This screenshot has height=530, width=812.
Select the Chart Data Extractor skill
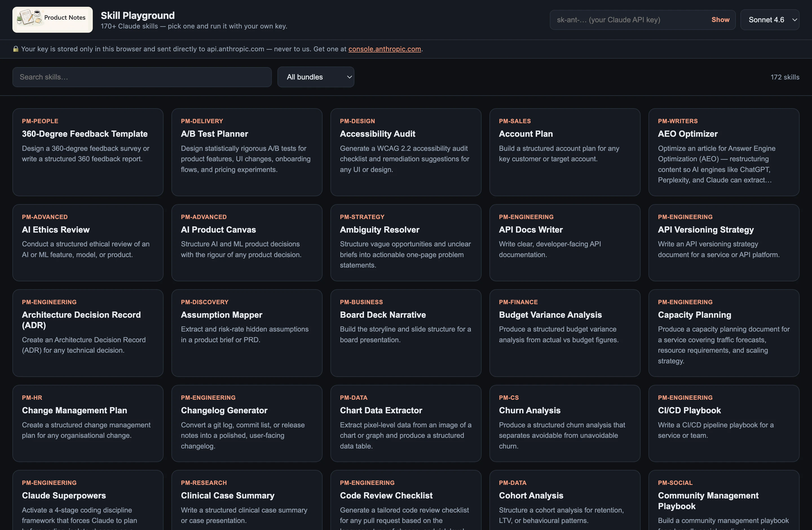click(x=406, y=424)
